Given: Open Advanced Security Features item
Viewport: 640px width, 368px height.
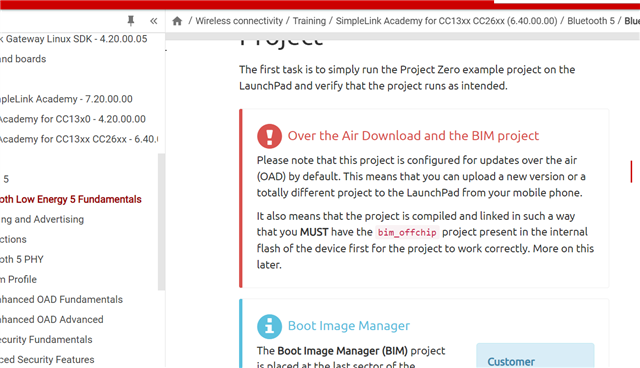Looking at the screenshot, I should tap(47, 359).
